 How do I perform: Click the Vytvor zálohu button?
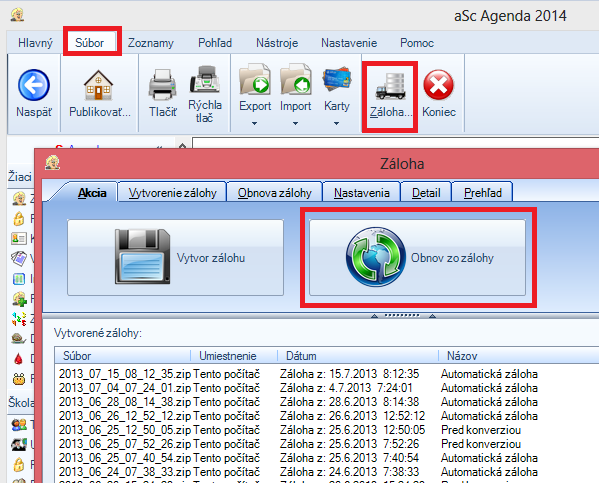click(x=175, y=257)
